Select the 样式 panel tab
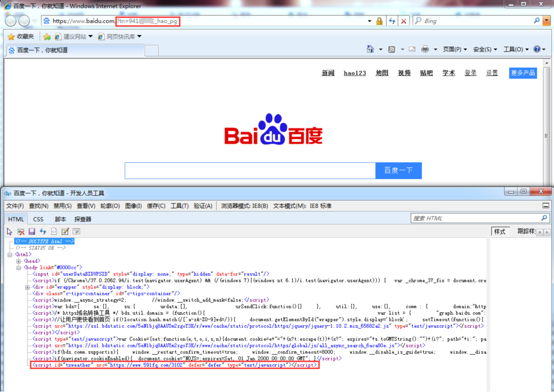 pos(500,231)
